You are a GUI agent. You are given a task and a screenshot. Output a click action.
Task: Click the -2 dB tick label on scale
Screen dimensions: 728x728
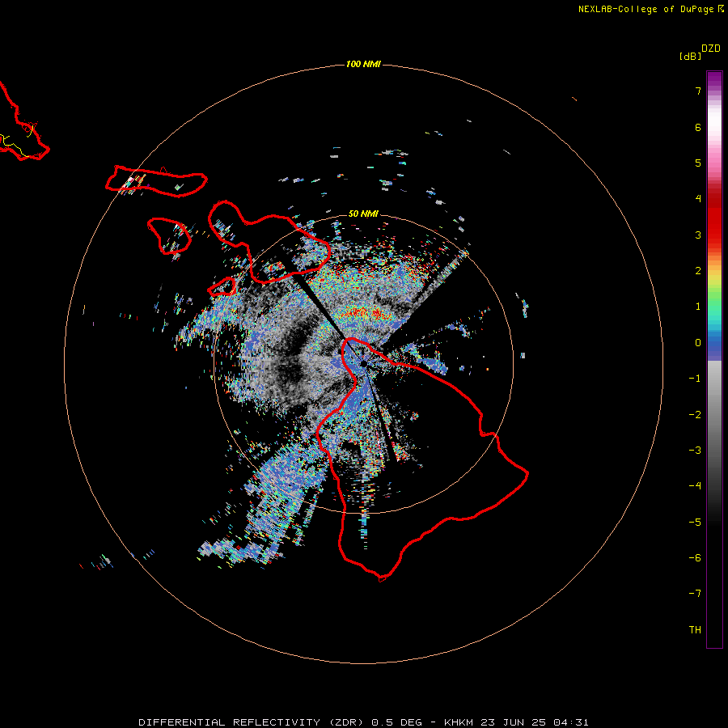695,415
